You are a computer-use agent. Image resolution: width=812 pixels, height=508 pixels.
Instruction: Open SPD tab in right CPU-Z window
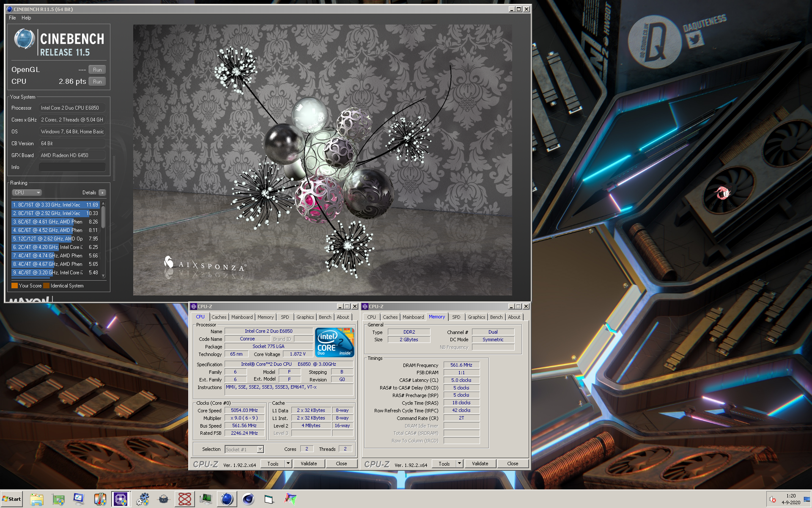coord(456,317)
